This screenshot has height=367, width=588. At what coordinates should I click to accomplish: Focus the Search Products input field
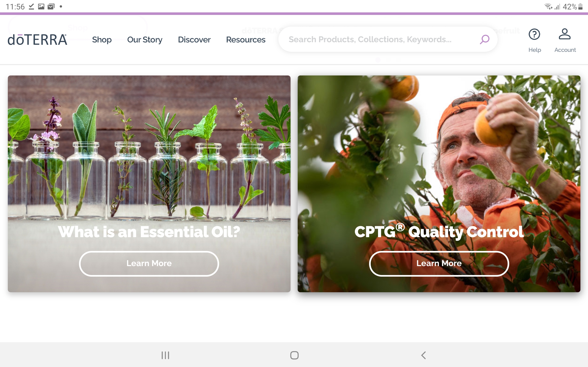388,39
